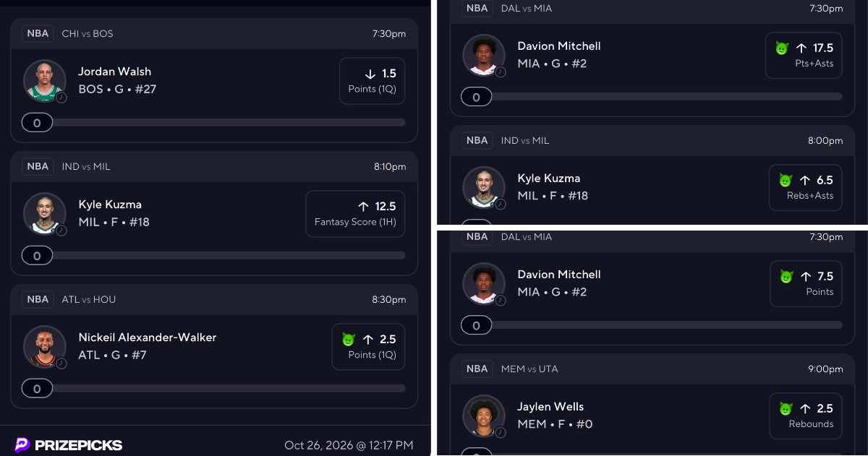Click NBA tag on CHI vs BOS card
The image size is (868, 456).
pos(38,33)
